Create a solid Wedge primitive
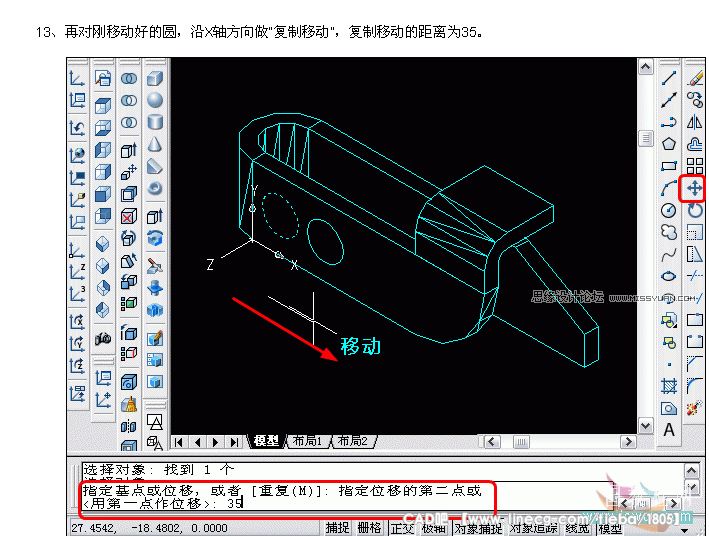This screenshot has width=709, height=536. [155, 166]
